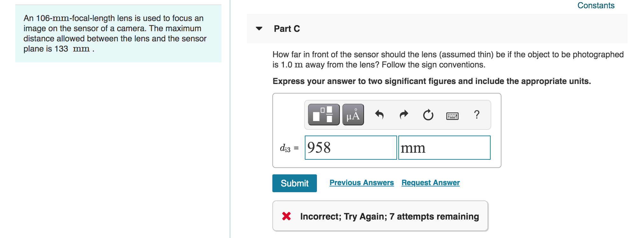This screenshot has width=644, height=238.
Task: Open the Constants link
Action: coord(596,5)
